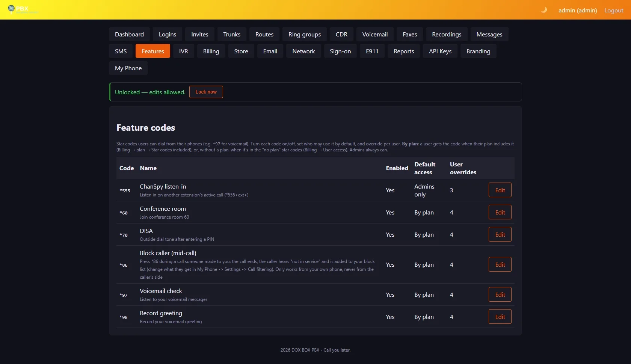This screenshot has height=364, width=631.
Task: Open the Invites tab
Action: coord(200,34)
